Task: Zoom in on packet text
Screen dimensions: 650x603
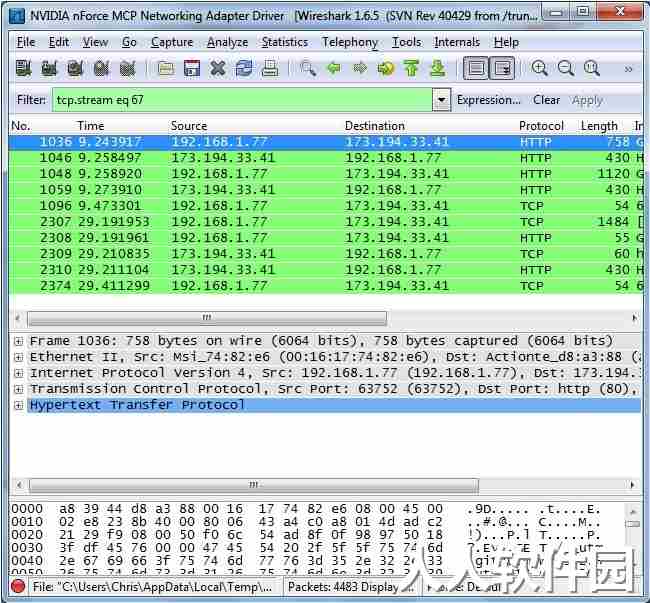Action: pyautogui.click(x=540, y=68)
